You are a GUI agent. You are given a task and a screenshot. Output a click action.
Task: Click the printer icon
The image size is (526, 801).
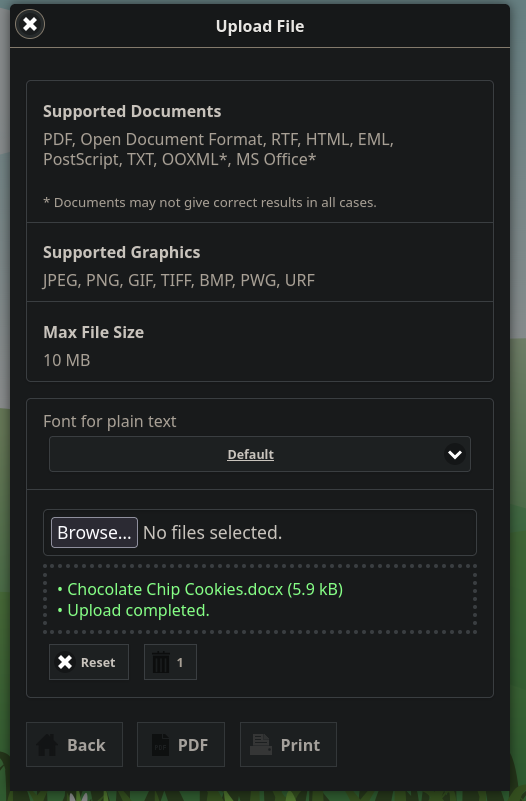click(x=260, y=745)
